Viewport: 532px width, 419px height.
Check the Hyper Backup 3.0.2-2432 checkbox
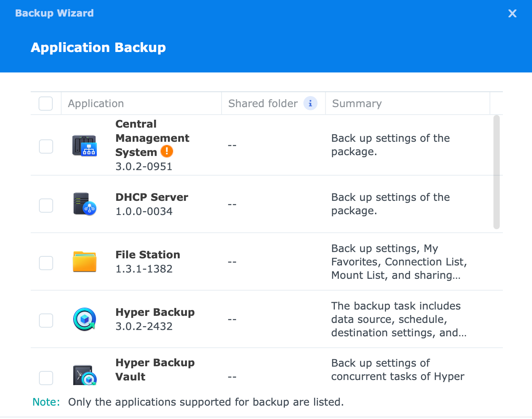point(46,320)
